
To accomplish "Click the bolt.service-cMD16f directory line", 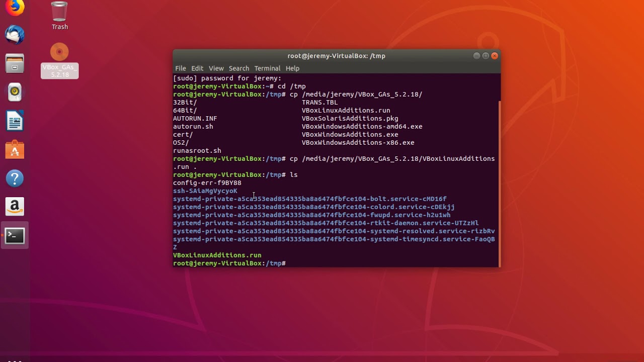I will pos(310,199).
